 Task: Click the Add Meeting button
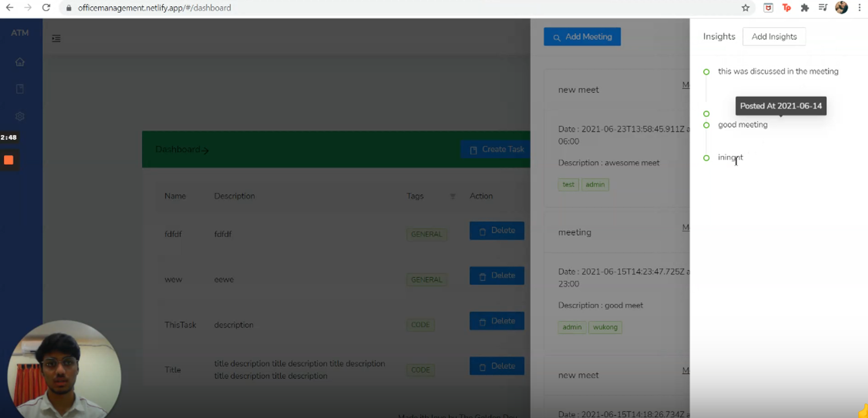[582, 37]
